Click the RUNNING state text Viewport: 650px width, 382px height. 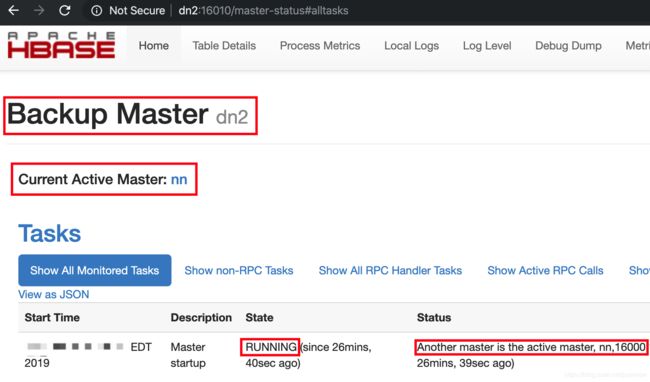(271, 347)
